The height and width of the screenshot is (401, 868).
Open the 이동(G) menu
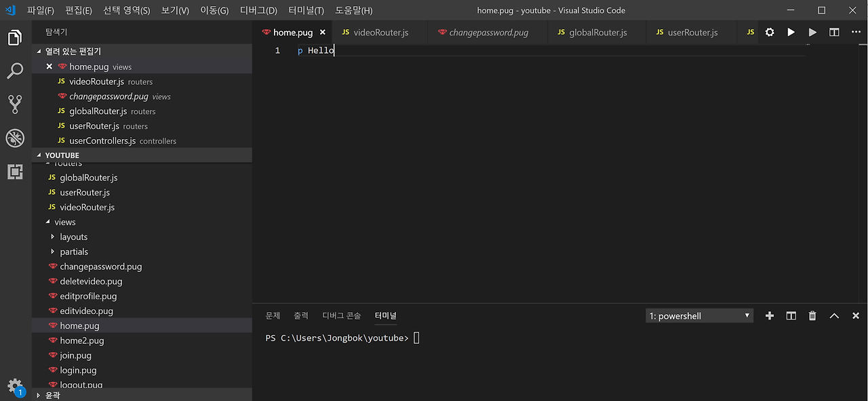coord(214,10)
